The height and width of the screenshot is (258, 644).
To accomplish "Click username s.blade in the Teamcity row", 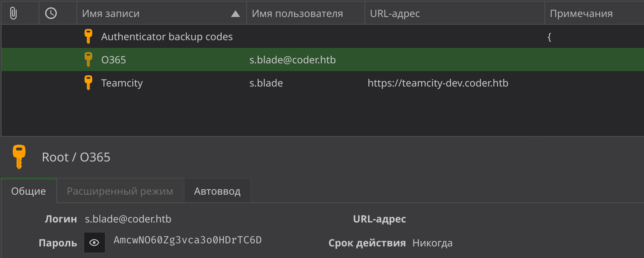I will click(x=266, y=83).
